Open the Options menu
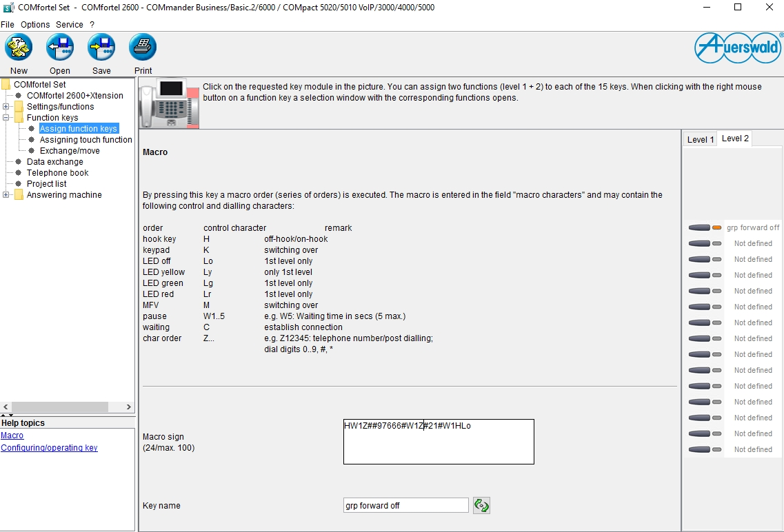Viewport: 784px width, 532px height. click(x=35, y=25)
